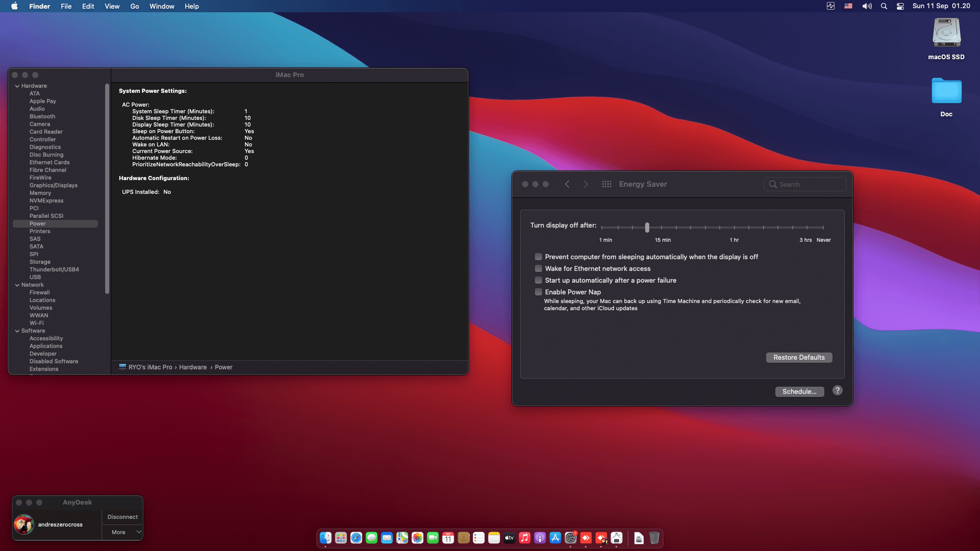Click the Schedule... button
Viewport: 980px width, 551px height.
(x=799, y=391)
